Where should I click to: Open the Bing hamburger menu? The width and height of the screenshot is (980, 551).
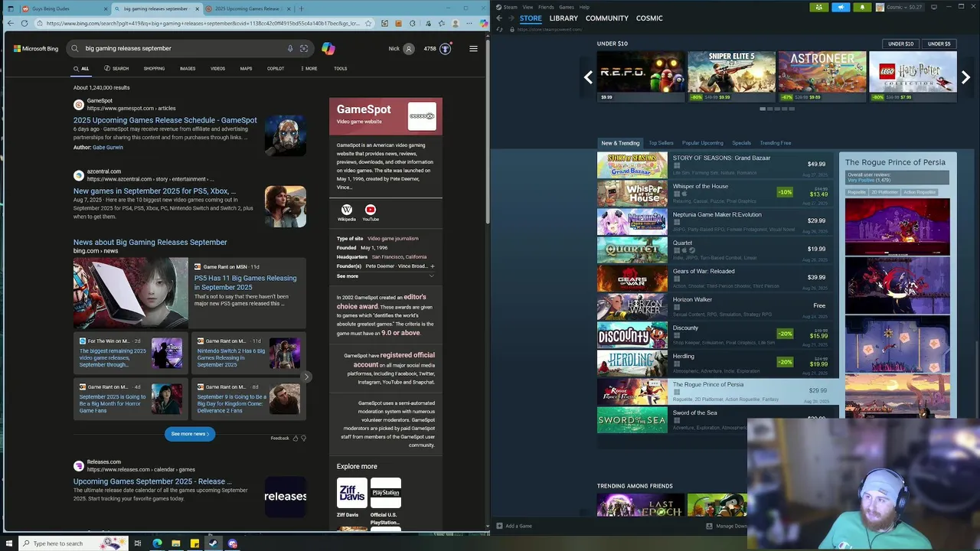473,48
